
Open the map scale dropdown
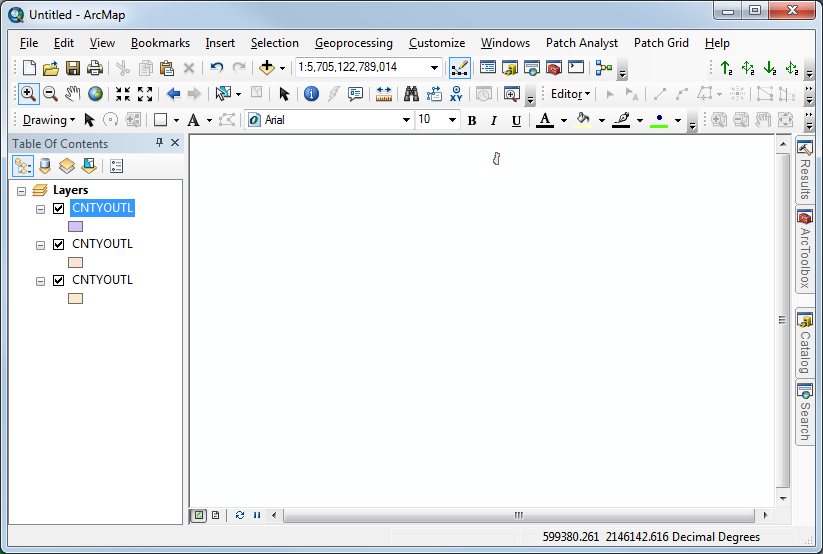435,68
